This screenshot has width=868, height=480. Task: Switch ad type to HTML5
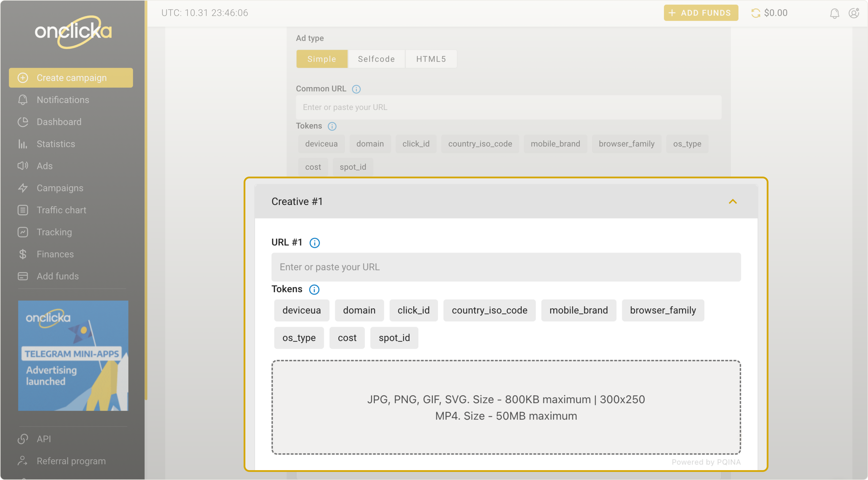[431, 59]
